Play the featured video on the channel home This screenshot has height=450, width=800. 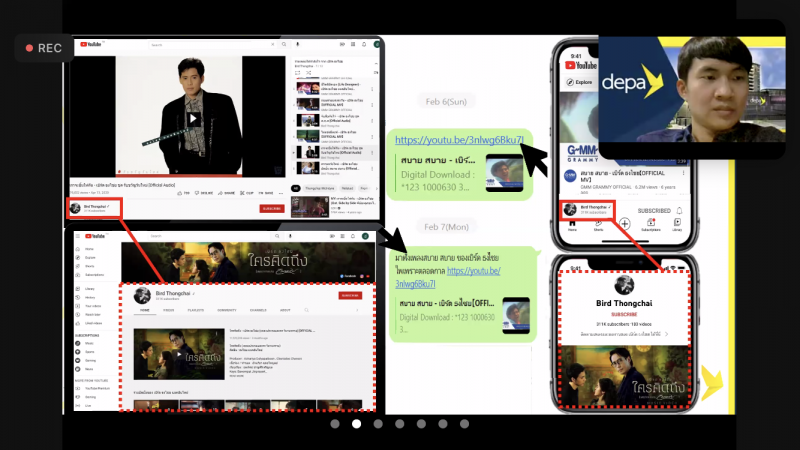pyautogui.click(x=179, y=354)
